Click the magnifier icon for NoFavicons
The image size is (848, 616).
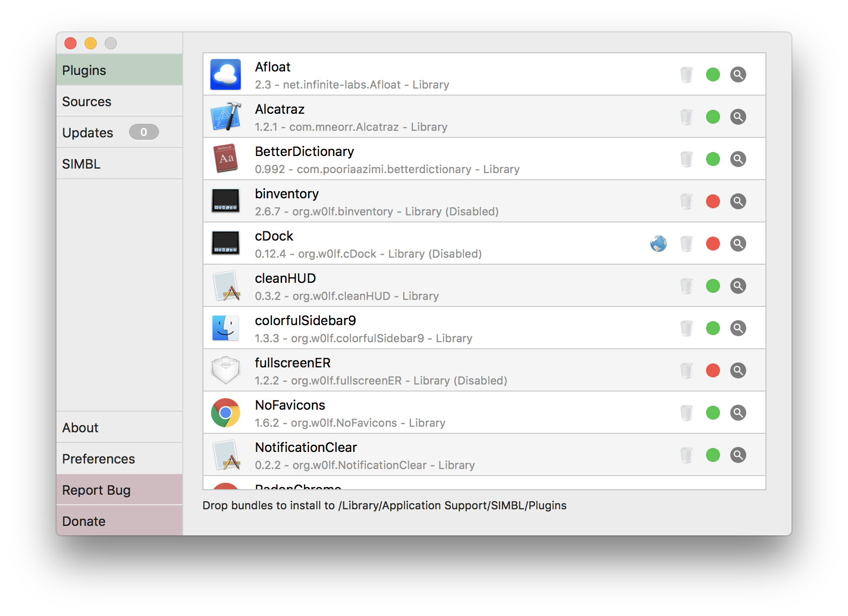(738, 413)
